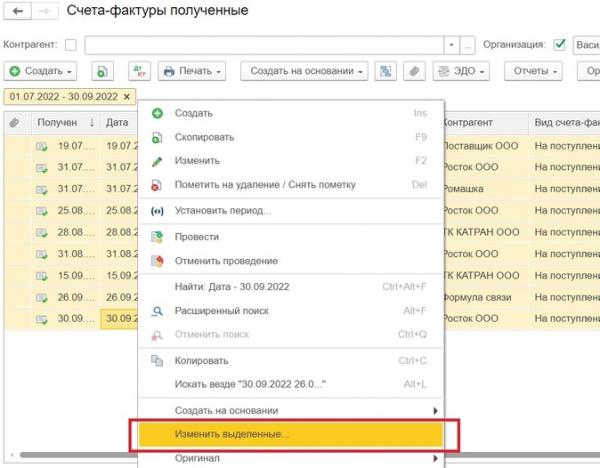Go back with the left arrow button
Image resolution: width=600 pixels, height=468 pixels.
click(18, 11)
